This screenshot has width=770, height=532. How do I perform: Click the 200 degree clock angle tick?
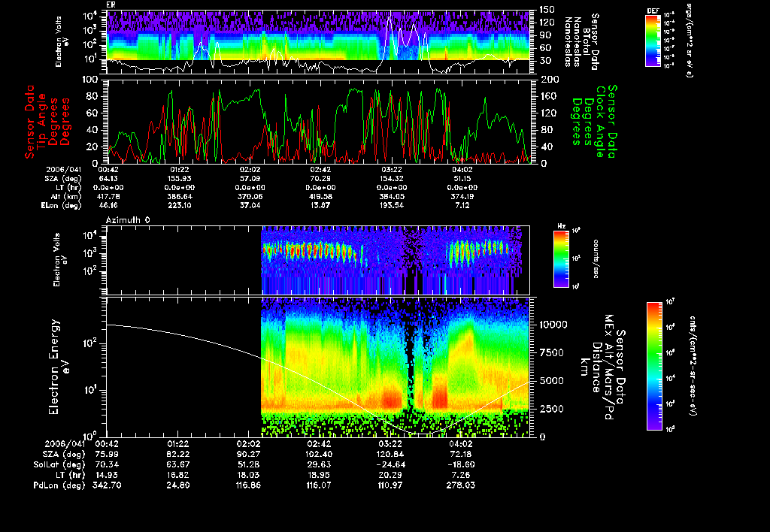point(550,80)
